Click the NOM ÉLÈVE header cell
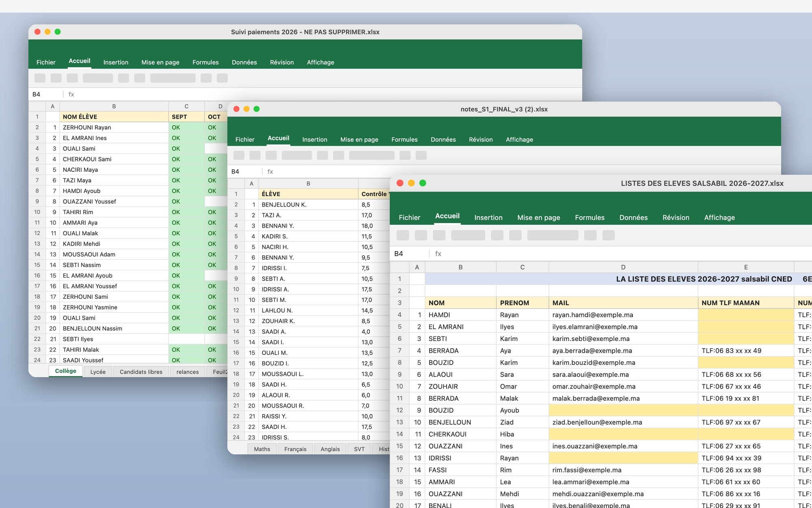 point(114,117)
